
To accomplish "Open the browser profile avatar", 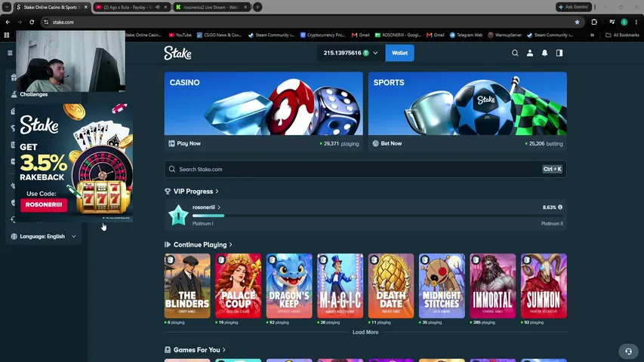I will (624, 22).
